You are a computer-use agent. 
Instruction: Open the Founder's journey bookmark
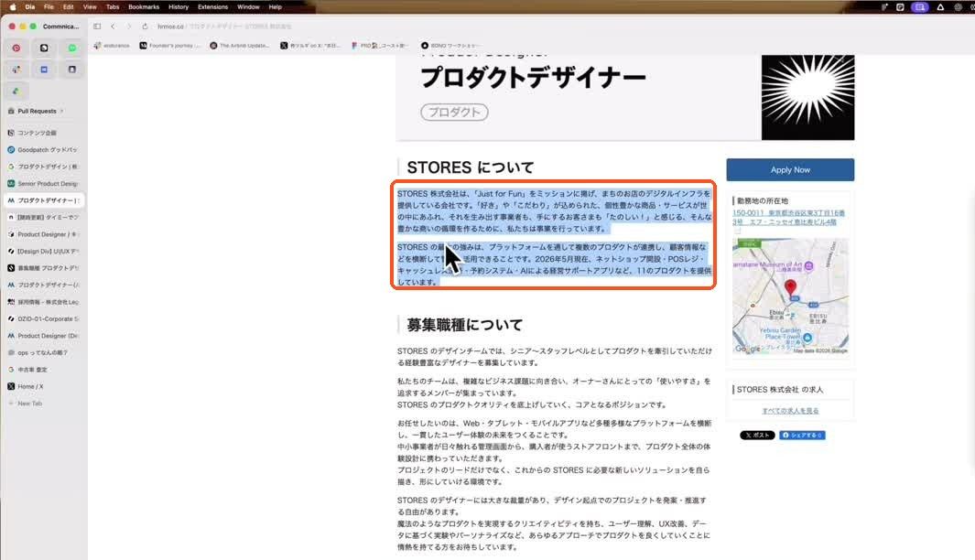coord(170,46)
